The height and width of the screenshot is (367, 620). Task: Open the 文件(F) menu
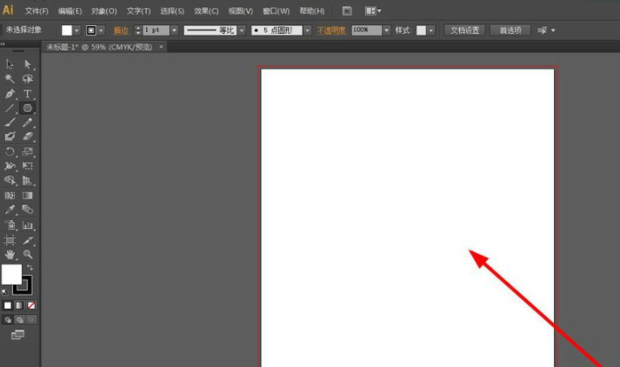pyautogui.click(x=36, y=11)
